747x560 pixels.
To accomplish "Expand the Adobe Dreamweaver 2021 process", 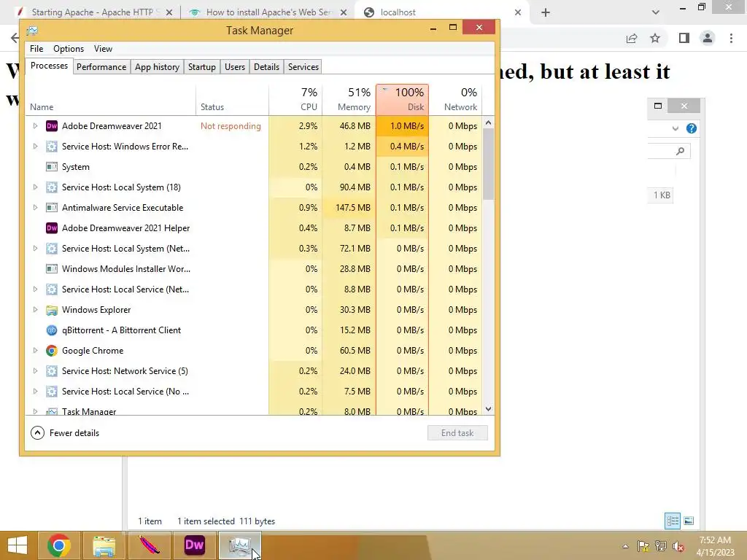I will tap(35, 126).
